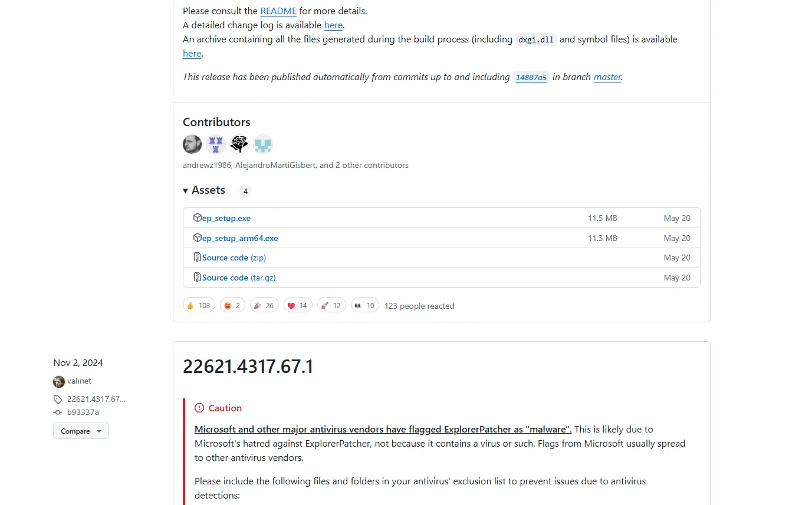The height and width of the screenshot is (505, 812).
Task: Open the teal pixel contributor avatar
Action: pos(263,144)
